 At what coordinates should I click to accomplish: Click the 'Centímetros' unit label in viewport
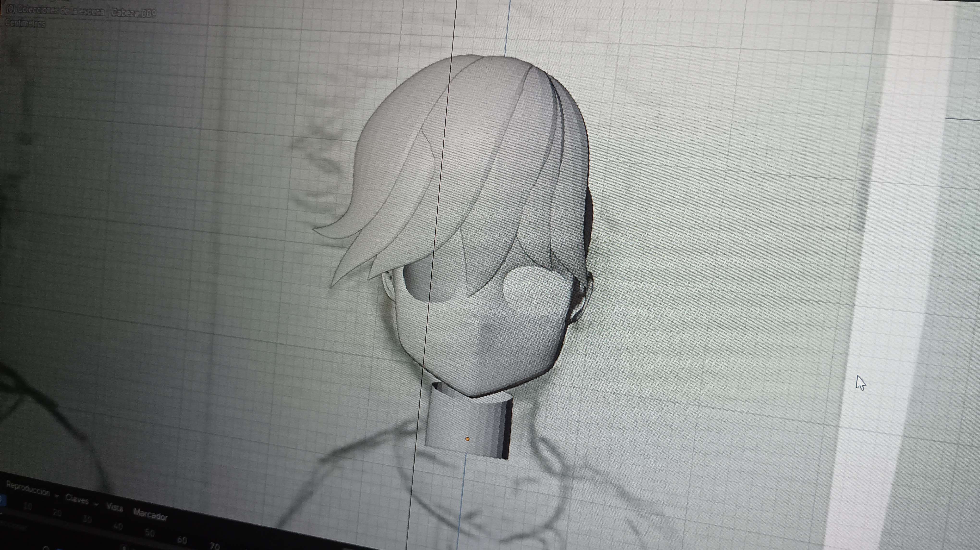coord(25,23)
